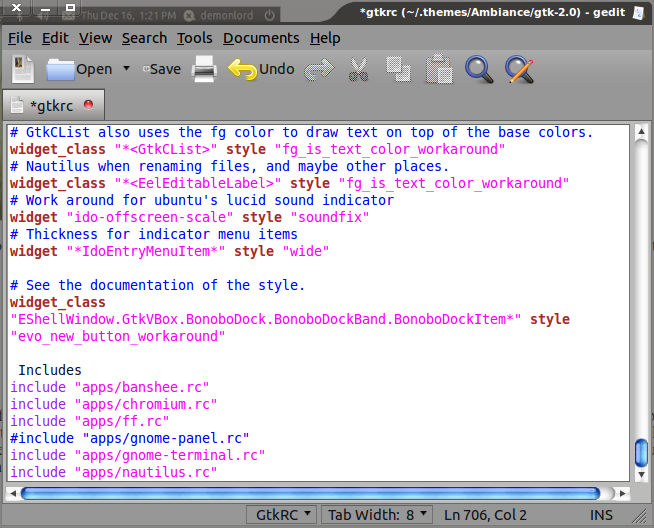The height and width of the screenshot is (528, 654).
Task: Click the Copy icon in toolbar
Action: tap(398, 69)
